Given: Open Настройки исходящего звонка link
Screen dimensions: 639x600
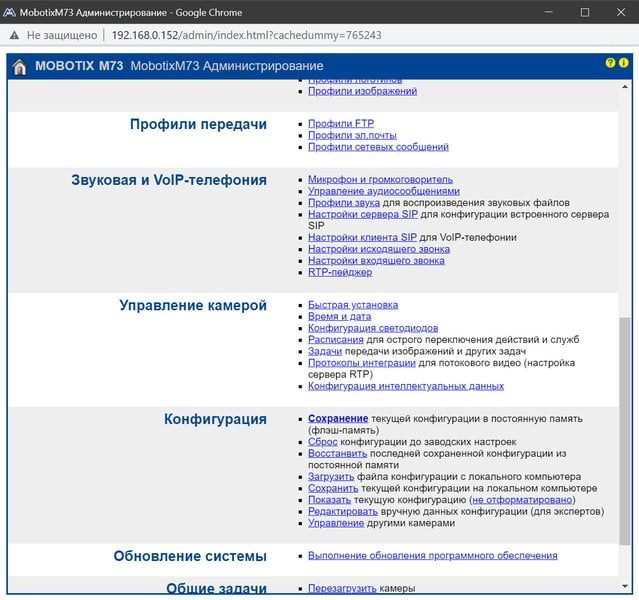Looking at the screenshot, I should tap(379, 249).
